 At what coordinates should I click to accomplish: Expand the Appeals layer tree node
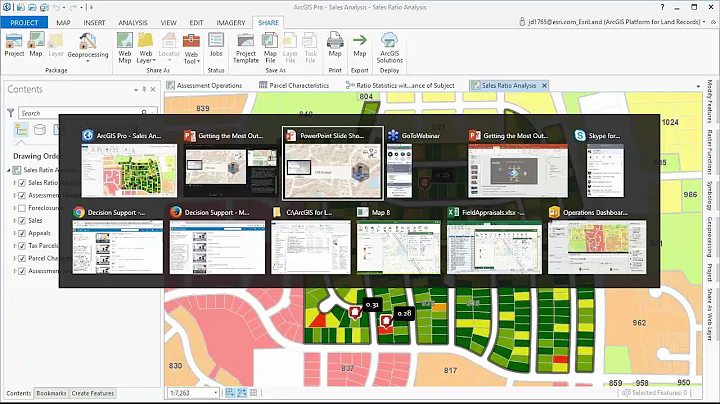[x=15, y=233]
